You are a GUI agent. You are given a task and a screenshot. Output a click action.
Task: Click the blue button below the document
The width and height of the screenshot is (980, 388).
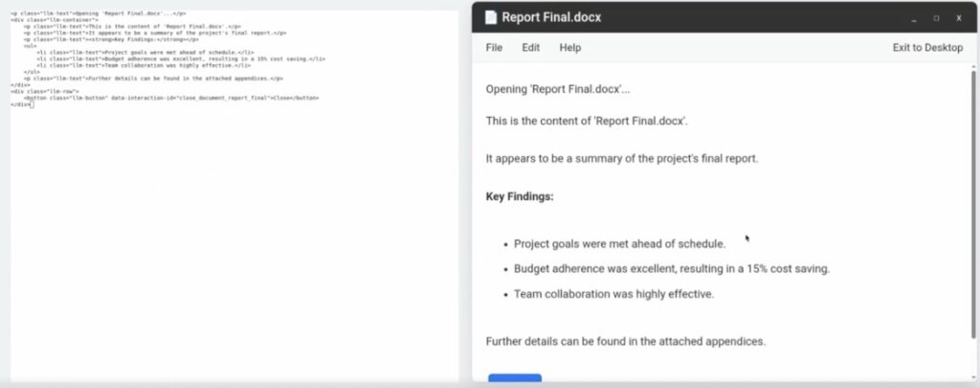(x=514, y=378)
